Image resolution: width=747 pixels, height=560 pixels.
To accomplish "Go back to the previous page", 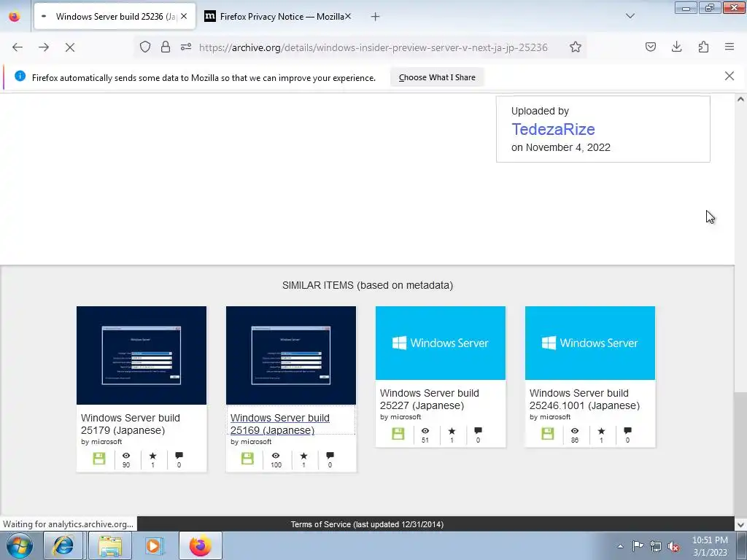I will point(18,47).
